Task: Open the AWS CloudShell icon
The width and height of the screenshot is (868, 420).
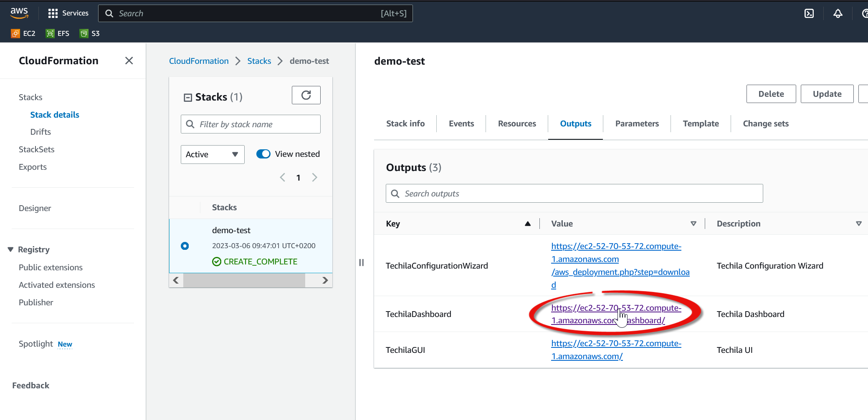Action: click(809, 13)
